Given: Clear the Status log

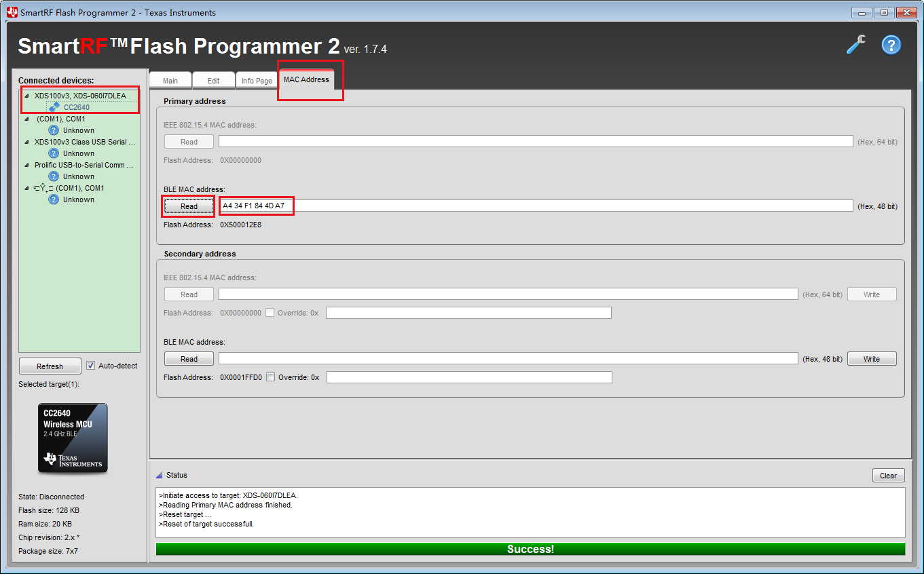Looking at the screenshot, I should (888, 476).
